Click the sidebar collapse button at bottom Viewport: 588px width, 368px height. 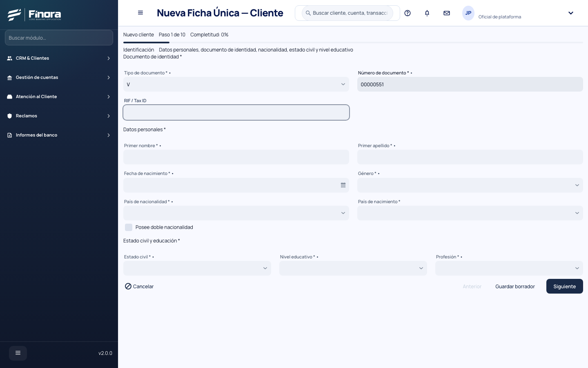coord(18,353)
